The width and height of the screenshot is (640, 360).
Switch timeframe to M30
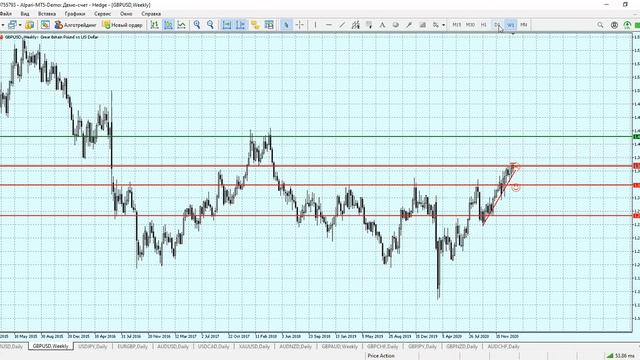470,25
